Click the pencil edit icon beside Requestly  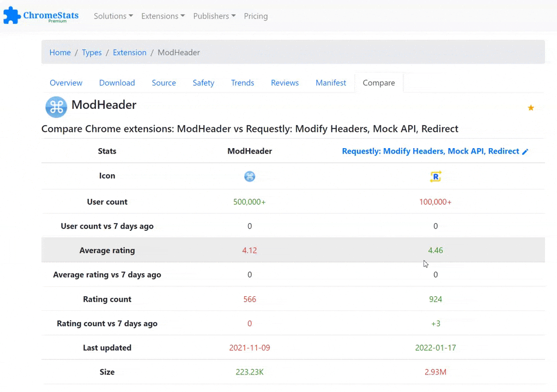(525, 151)
